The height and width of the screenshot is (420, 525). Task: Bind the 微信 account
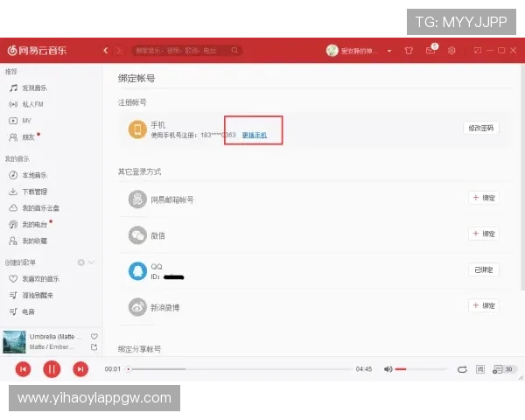click(484, 234)
